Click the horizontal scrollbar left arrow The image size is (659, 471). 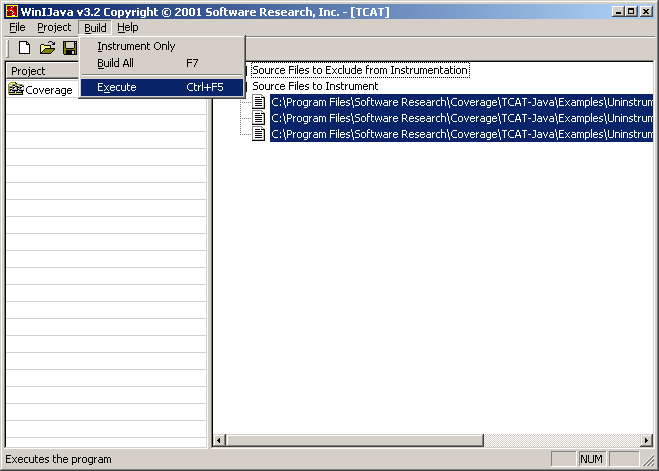coord(219,440)
